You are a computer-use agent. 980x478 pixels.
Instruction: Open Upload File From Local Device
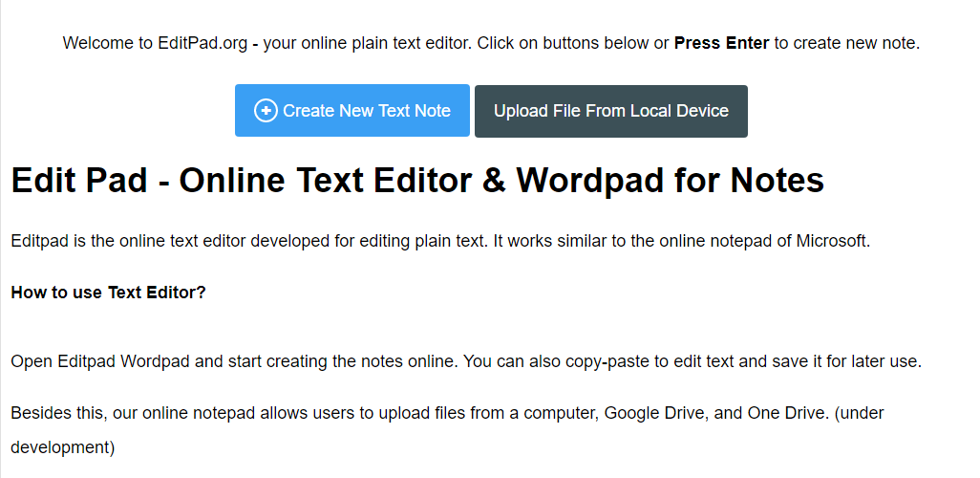(x=610, y=111)
